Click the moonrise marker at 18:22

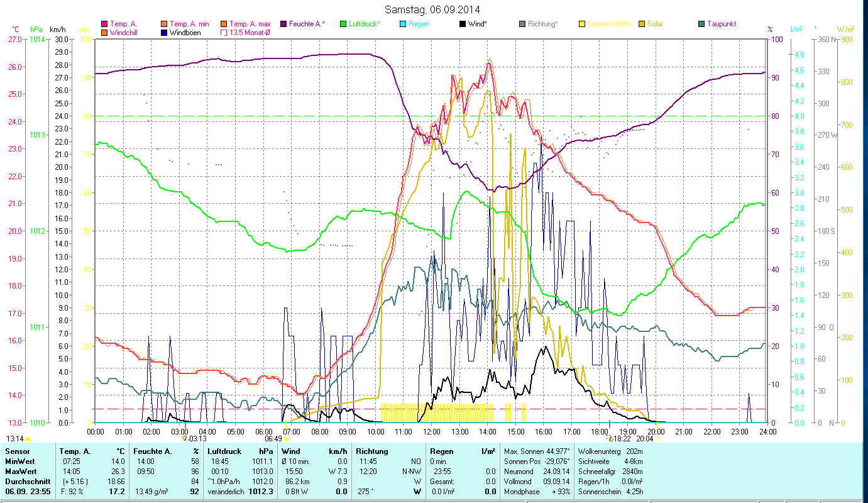pos(610,439)
